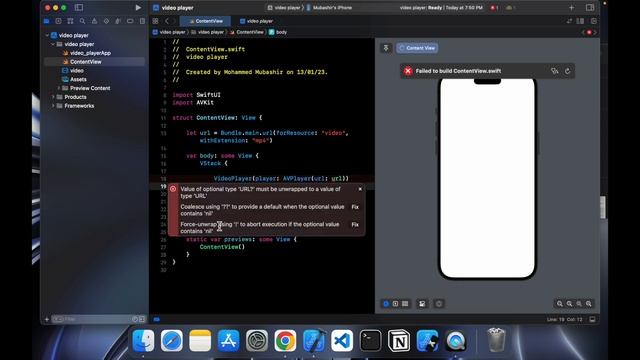Open the Debug navigator
The width and height of the screenshot is (640, 360).
pos(118,21)
